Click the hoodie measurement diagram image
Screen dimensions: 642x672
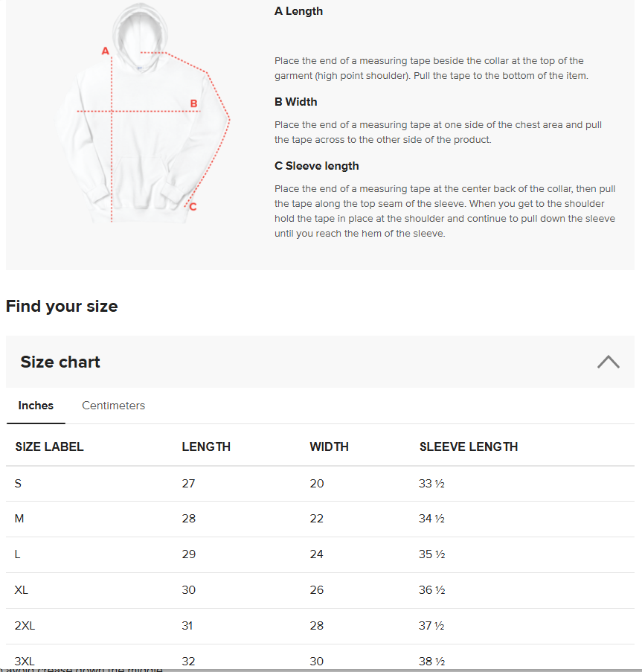[x=144, y=112]
